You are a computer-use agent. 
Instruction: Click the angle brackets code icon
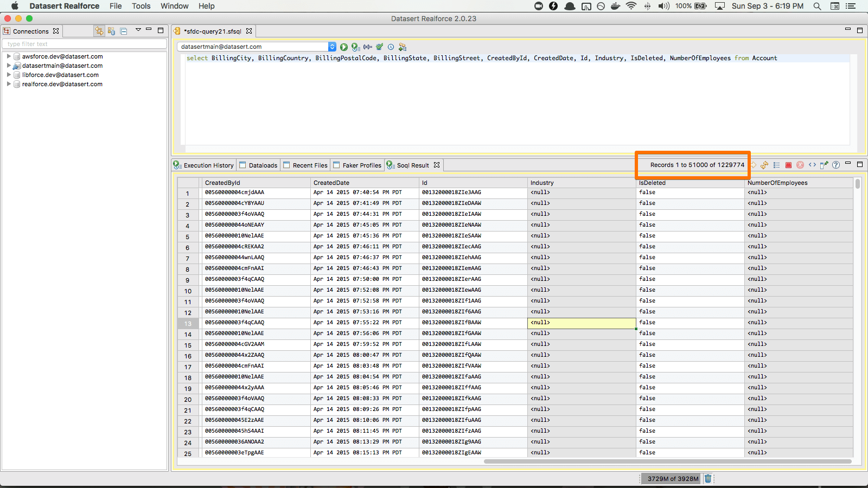coord(812,165)
